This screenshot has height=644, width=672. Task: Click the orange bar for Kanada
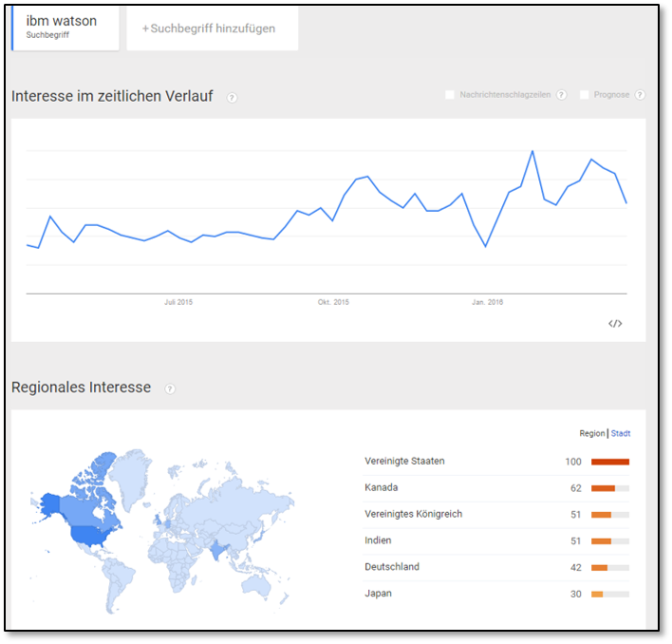603,488
